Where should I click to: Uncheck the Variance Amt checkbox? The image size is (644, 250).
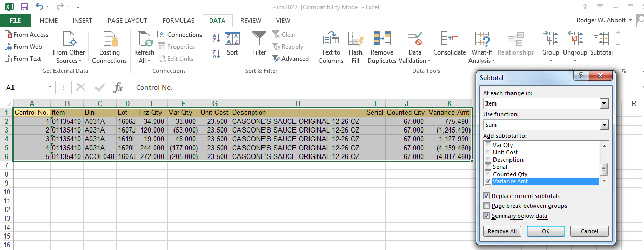488,181
